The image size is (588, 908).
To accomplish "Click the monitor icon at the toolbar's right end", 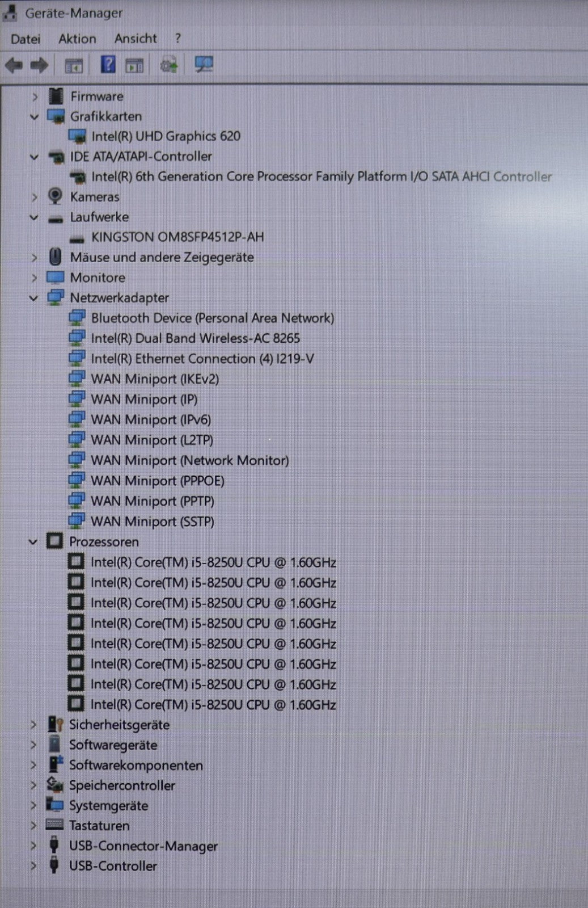I will (x=204, y=65).
